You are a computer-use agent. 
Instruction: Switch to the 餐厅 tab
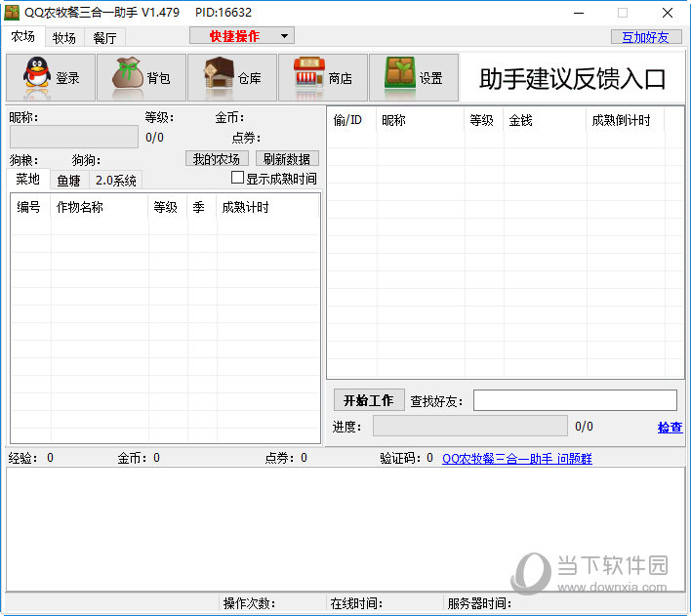point(104,38)
